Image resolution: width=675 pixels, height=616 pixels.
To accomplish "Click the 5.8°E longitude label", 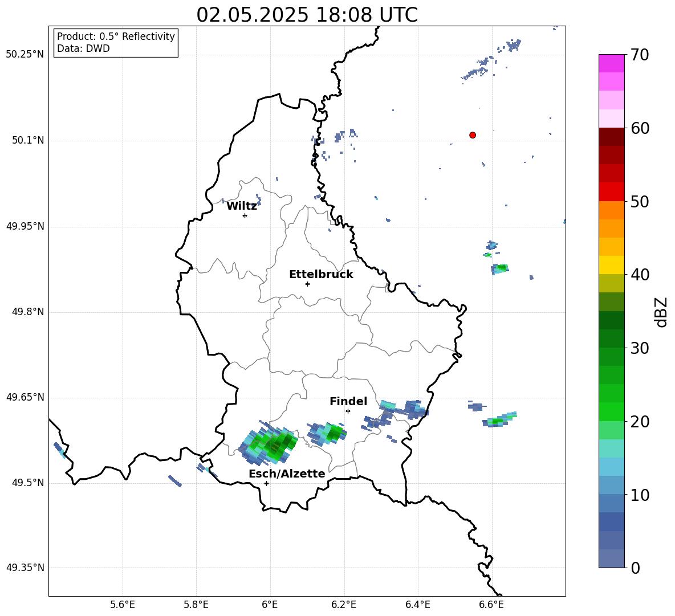I will (x=196, y=605).
